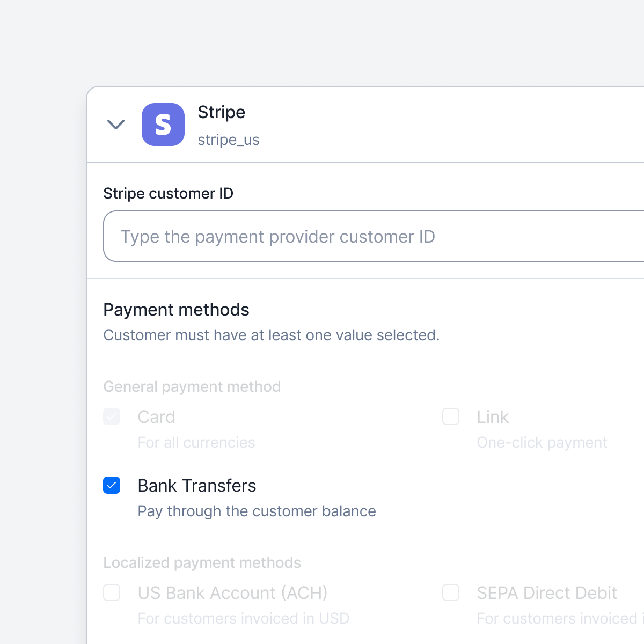Collapse the Stripe section with the chevron
Viewport: 644px width, 644px height.
pos(116,125)
